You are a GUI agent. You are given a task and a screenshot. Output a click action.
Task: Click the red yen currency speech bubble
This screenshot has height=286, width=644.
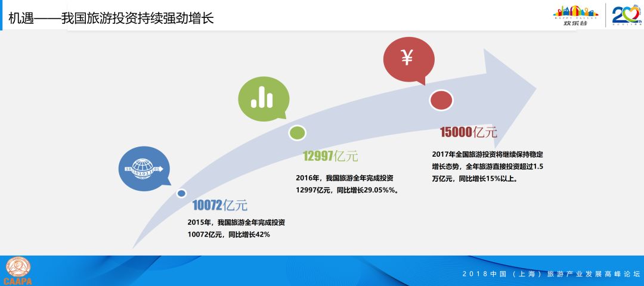(x=408, y=60)
